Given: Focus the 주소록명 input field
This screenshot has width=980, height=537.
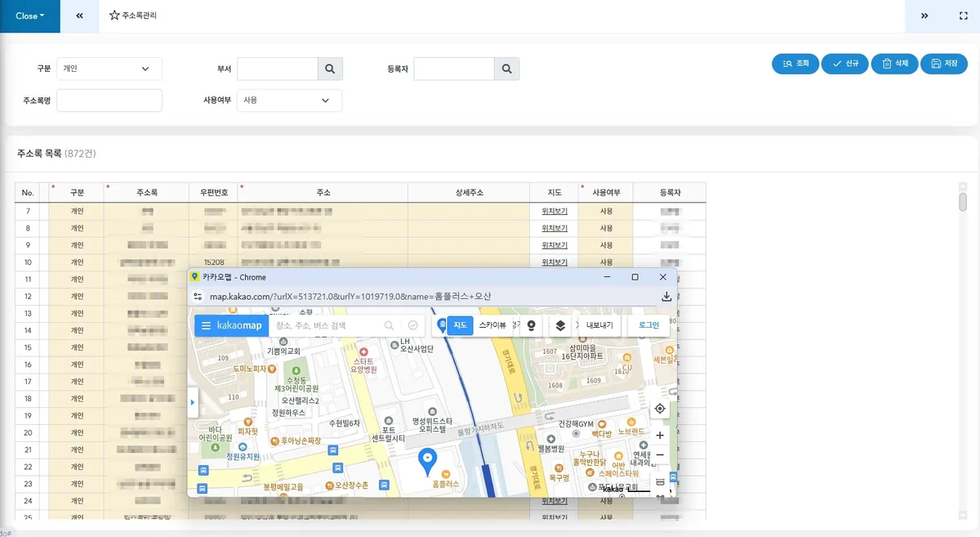Looking at the screenshot, I should [109, 100].
